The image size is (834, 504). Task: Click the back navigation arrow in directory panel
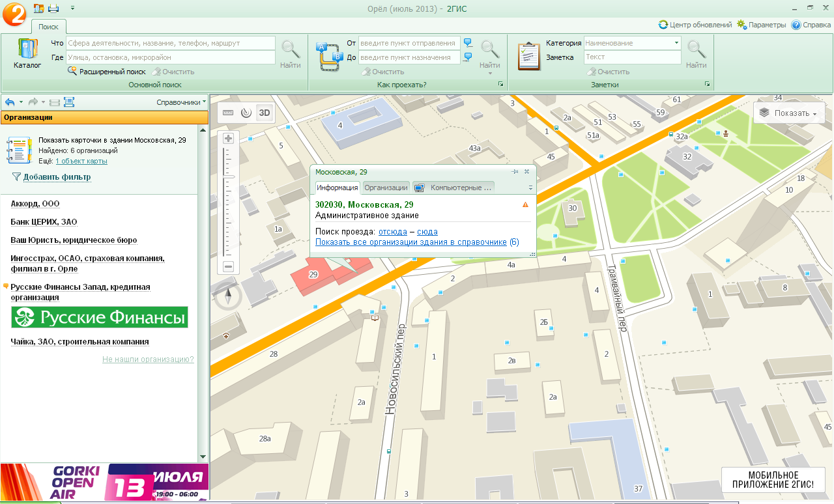pyautogui.click(x=10, y=102)
